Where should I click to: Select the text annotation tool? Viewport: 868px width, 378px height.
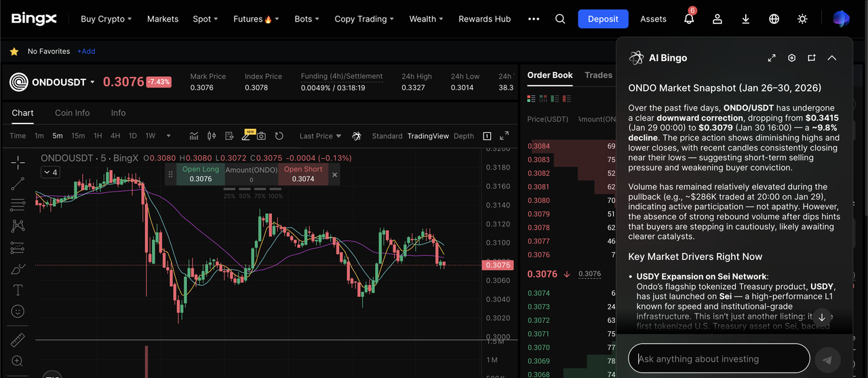click(18, 290)
